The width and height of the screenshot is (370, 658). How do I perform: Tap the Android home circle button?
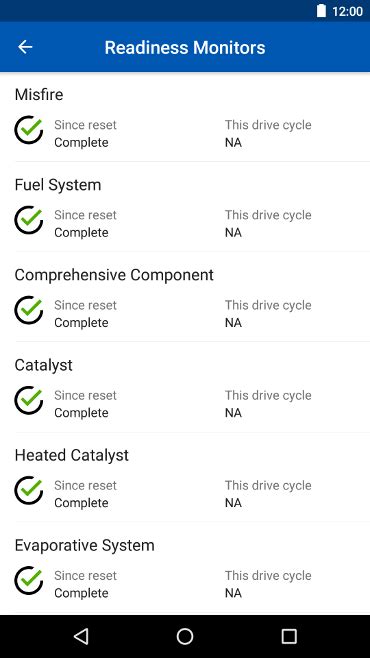click(x=185, y=636)
